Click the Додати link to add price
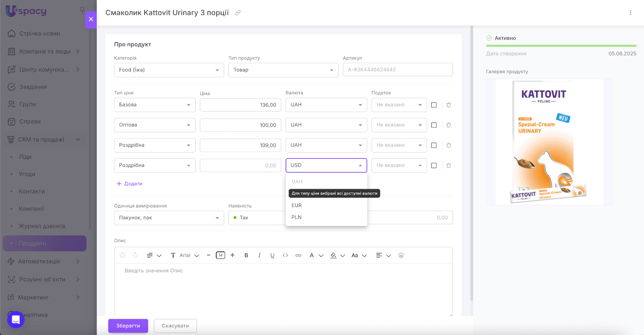The image size is (644, 335). tap(130, 184)
